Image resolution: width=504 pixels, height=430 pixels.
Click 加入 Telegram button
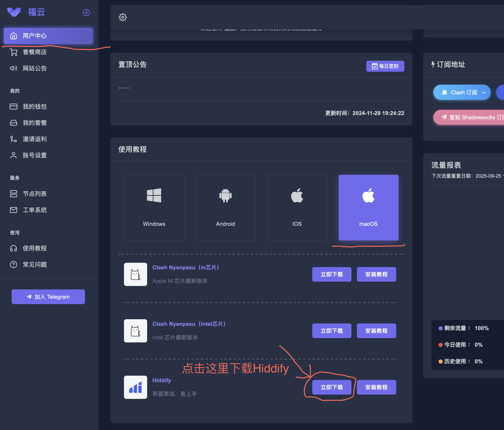click(x=48, y=297)
